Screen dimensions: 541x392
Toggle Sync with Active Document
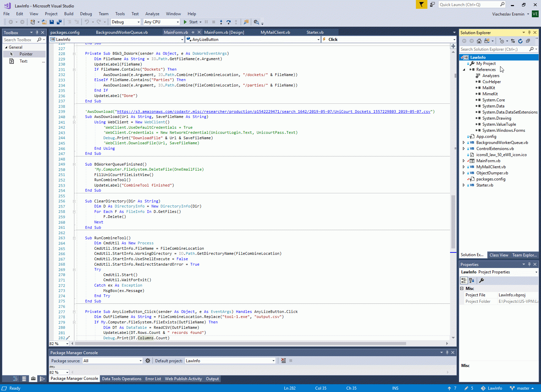(513, 41)
